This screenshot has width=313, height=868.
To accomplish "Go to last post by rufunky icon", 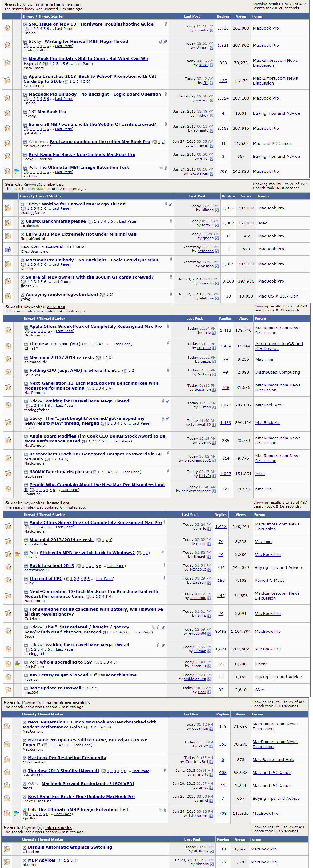I will pyautogui.click(x=211, y=30).
